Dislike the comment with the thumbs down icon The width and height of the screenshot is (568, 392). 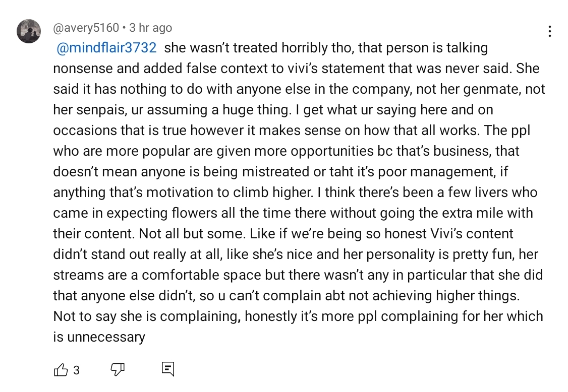[118, 369]
